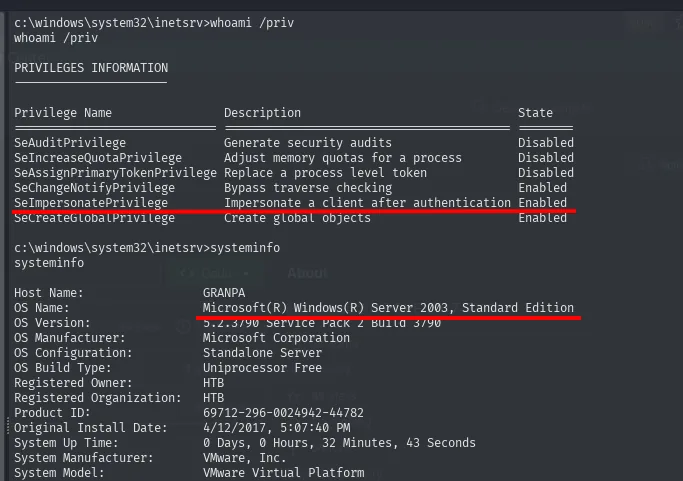Click the "PRIVILEGES INFORMATION" heading
The height and width of the screenshot is (481, 683).
tap(91, 68)
